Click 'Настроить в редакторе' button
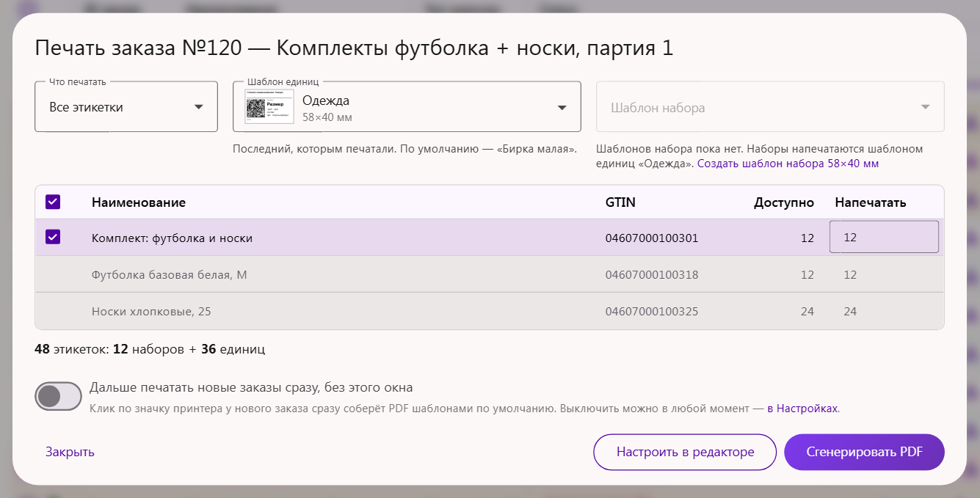 pyautogui.click(x=685, y=452)
